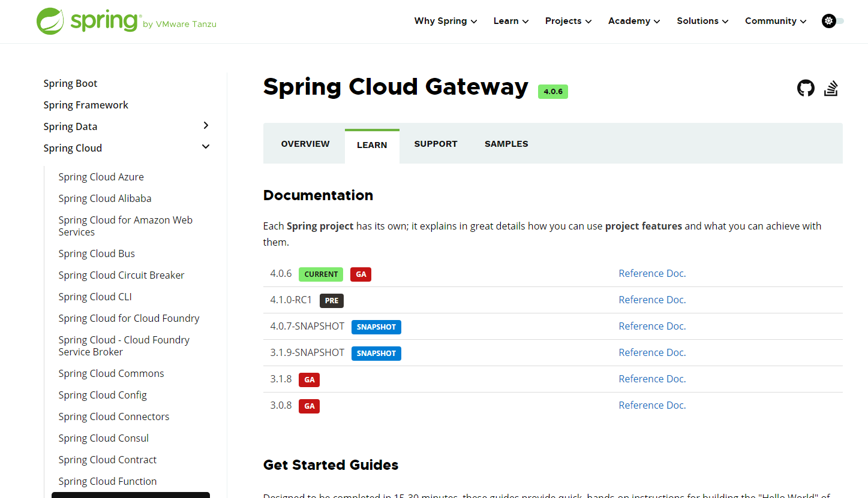
Task: Select the LEARN tab
Action: 372,145
